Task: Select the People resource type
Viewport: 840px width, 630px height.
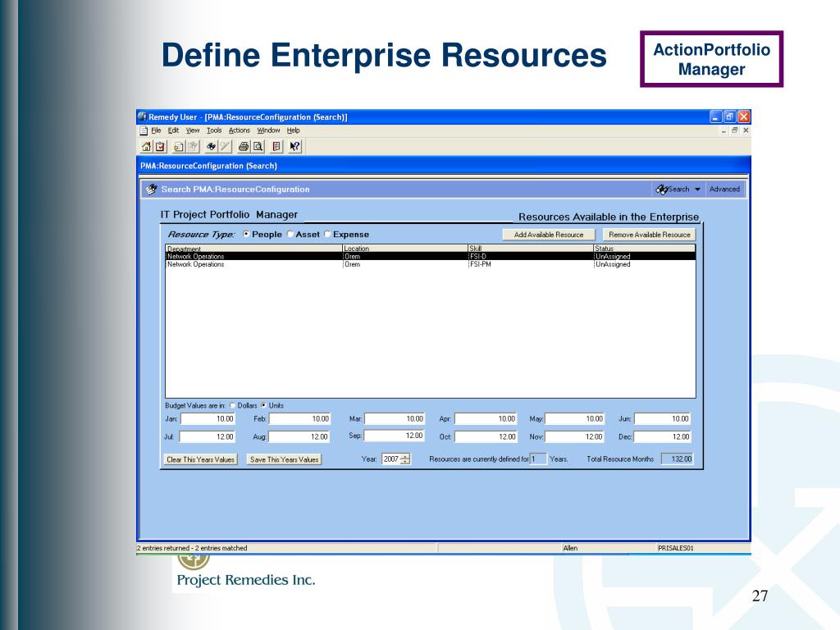Action: point(246,234)
